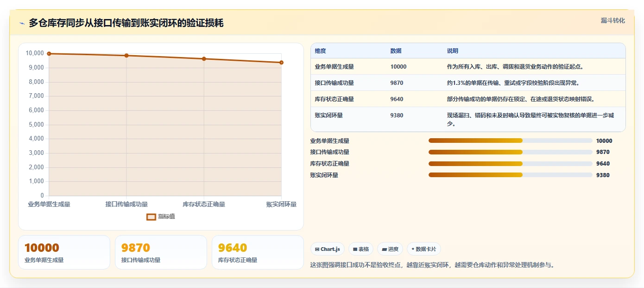644x288 pixels.
Task: Click the description starting 现场漏扫
Action: 531,120
